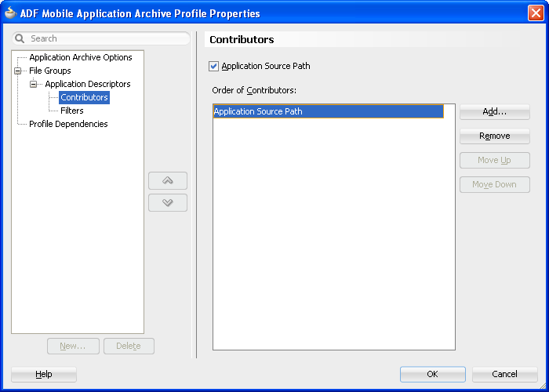Click the move-down chevron arrow button

168,202
